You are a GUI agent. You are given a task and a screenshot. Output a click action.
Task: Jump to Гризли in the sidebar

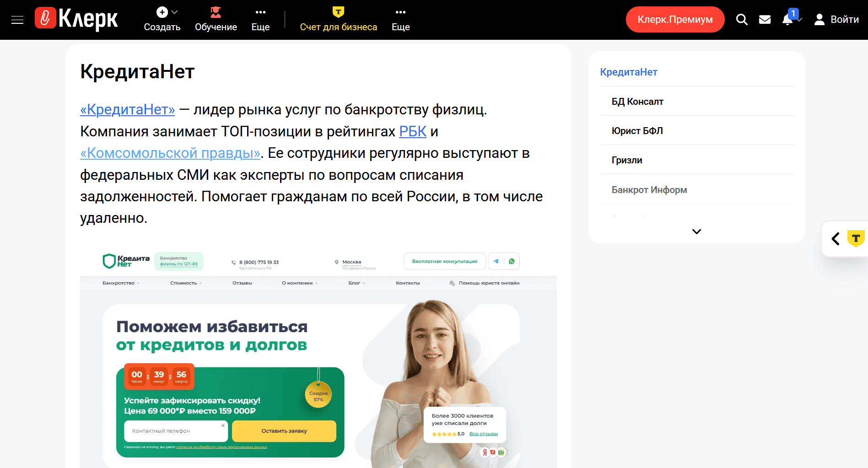(x=626, y=160)
